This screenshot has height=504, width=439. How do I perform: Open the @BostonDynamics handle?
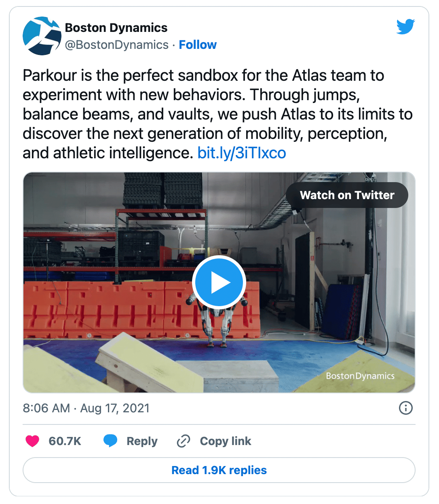click(117, 45)
